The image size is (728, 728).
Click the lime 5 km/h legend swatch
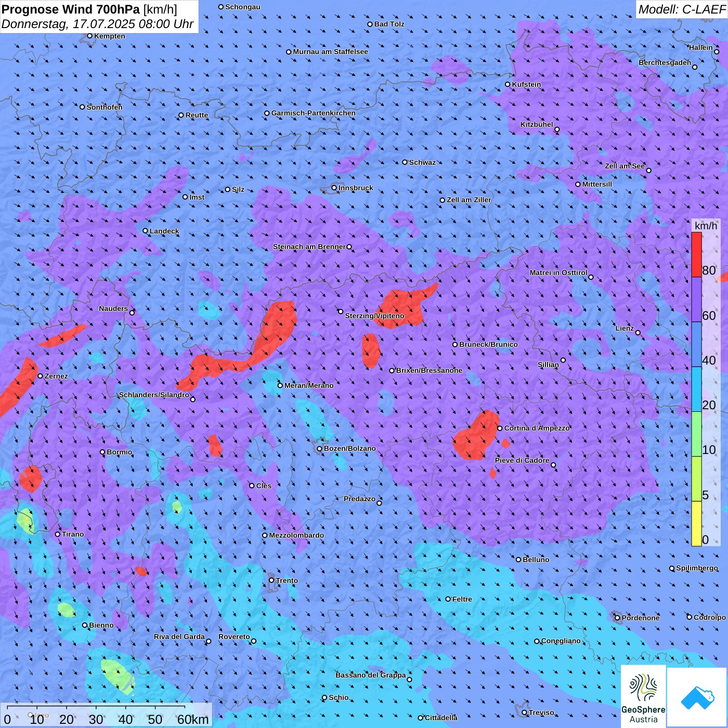click(x=696, y=479)
